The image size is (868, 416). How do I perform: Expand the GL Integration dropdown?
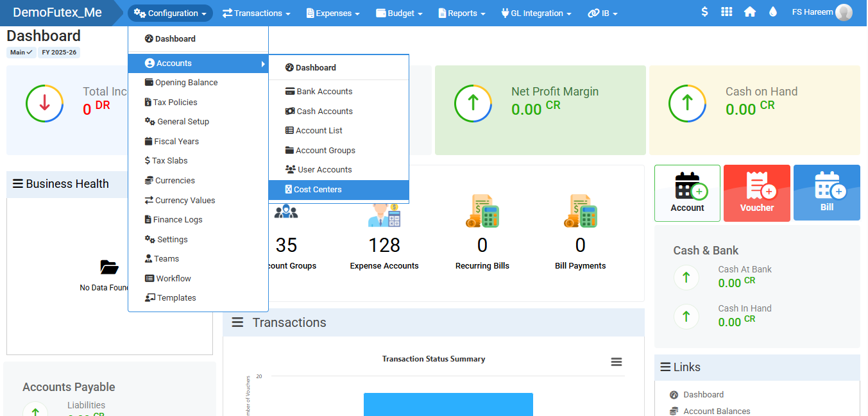536,13
